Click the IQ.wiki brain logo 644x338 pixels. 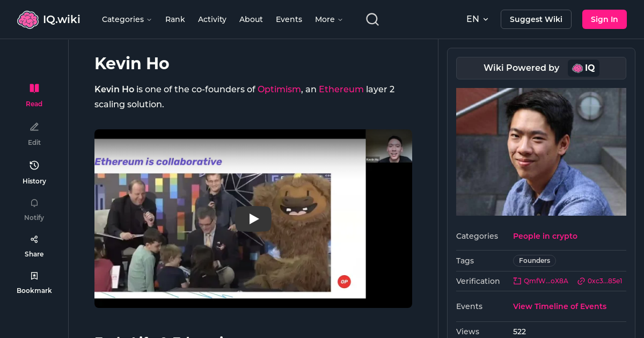coord(28,20)
